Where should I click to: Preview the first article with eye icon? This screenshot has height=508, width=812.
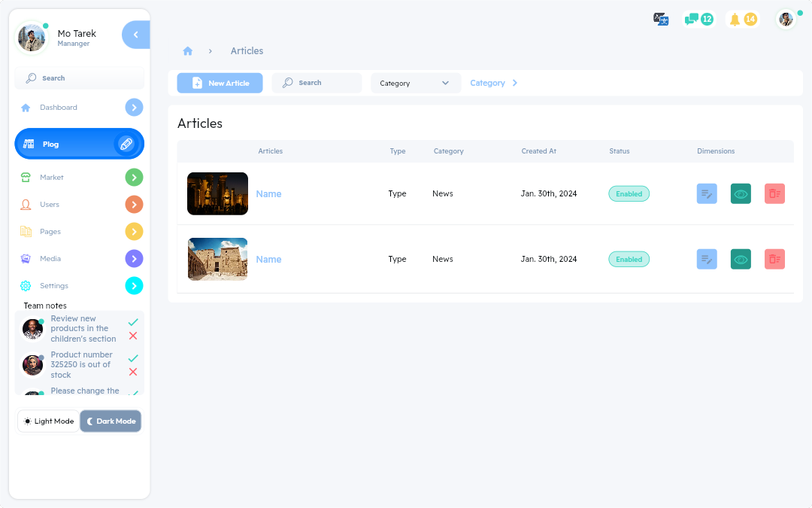(x=741, y=193)
